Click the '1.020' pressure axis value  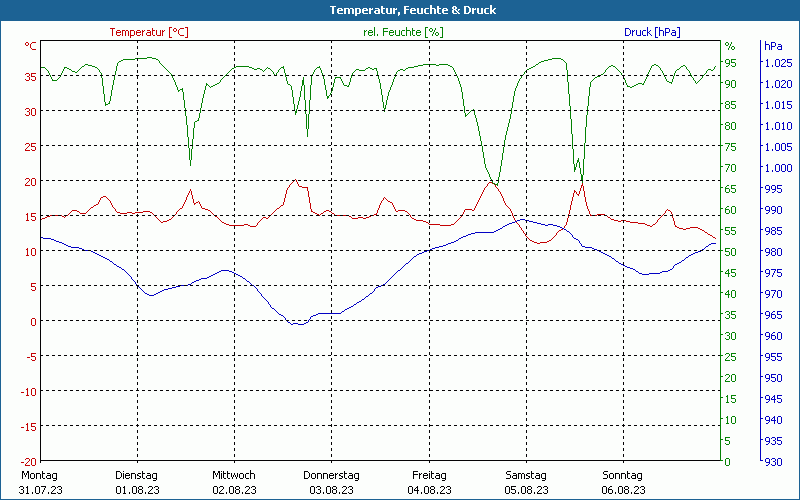(779, 84)
